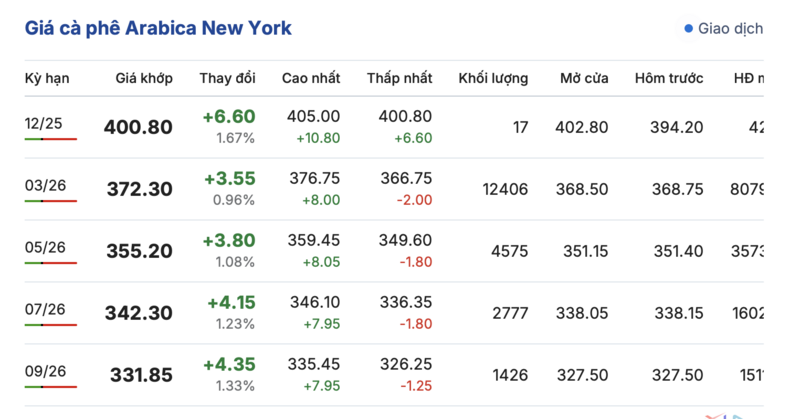This screenshot has height=419, width=800.
Task: Click the Thay đổi column header
Action: point(227,78)
